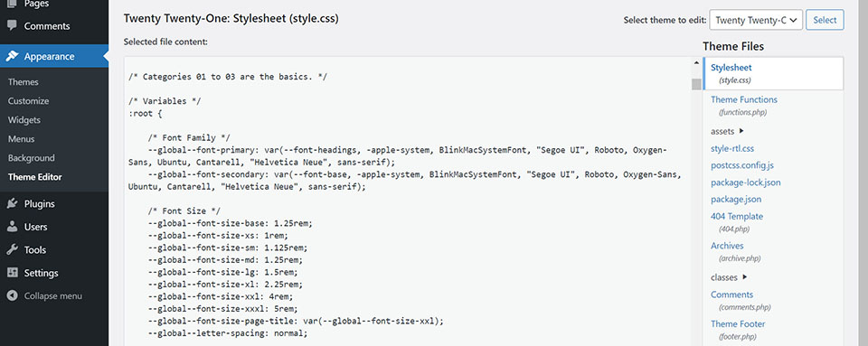
Task: Click the Appearance paintbrush icon
Action: pyautogui.click(x=12, y=56)
